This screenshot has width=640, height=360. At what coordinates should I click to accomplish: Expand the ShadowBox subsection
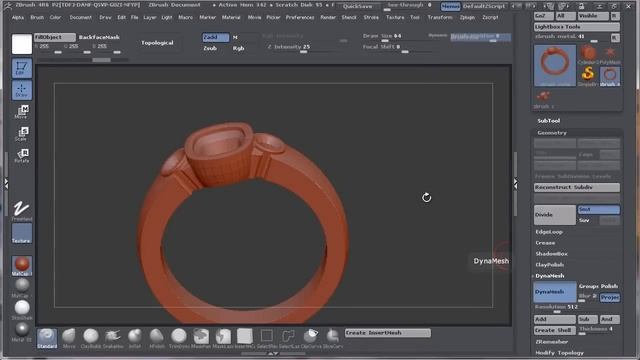(551, 254)
